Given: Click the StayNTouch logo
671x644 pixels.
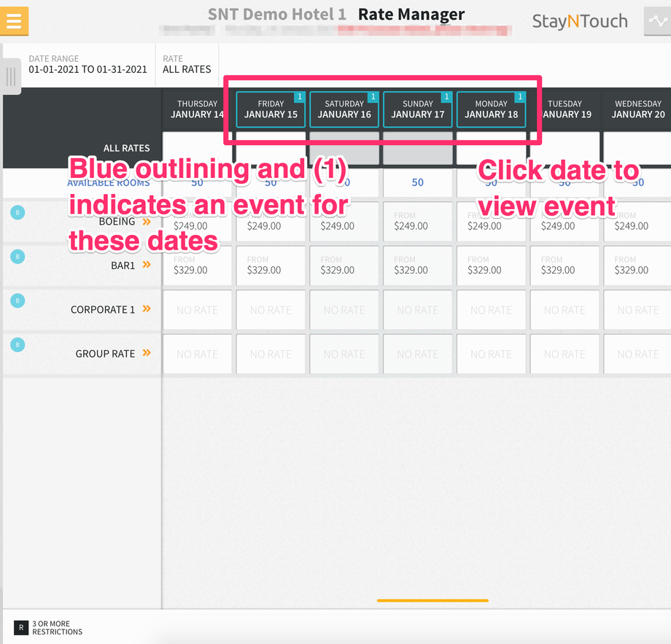Looking at the screenshot, I should tap(580, 21).
